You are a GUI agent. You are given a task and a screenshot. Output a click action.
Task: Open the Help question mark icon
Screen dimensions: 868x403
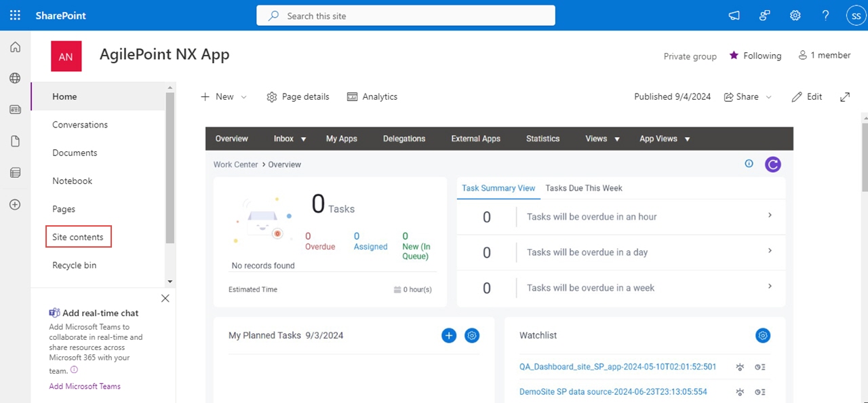point(825,15)
